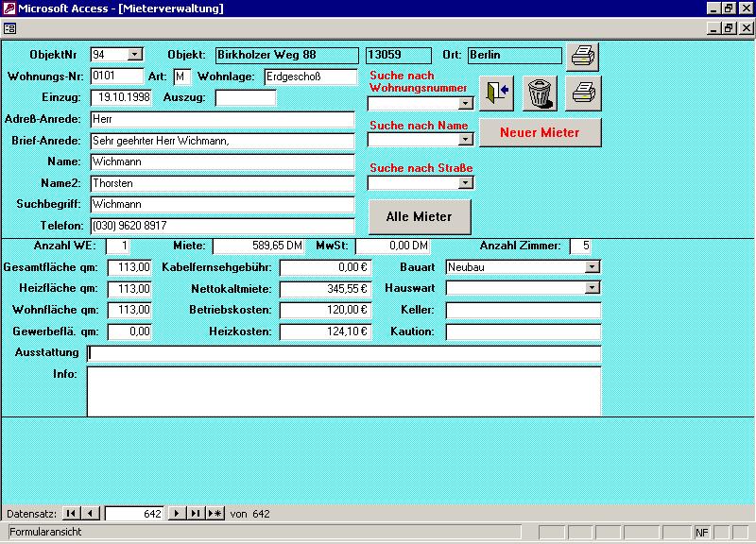The width and height of the screenshot is (756, 544).
Task: Go to next record navigation arrow
Action: 177,513
